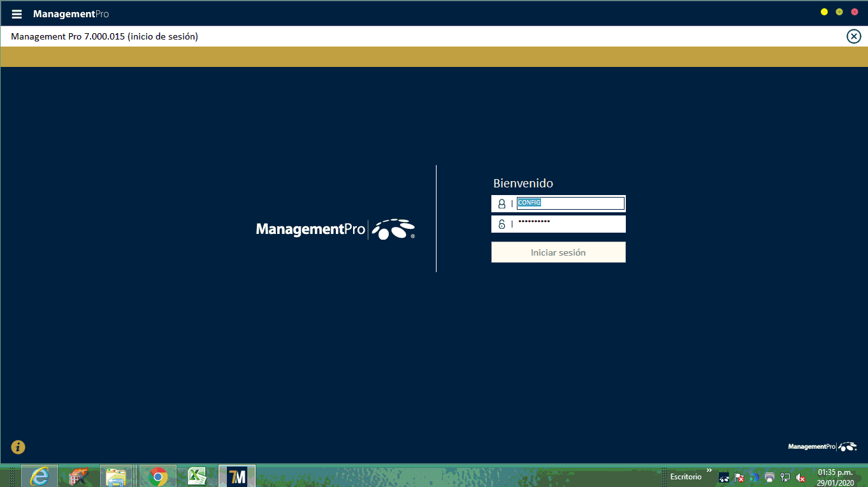Screen dimensions: 868x487
Task: Focus the CONFIG username input field
Action: coord(570,203)
